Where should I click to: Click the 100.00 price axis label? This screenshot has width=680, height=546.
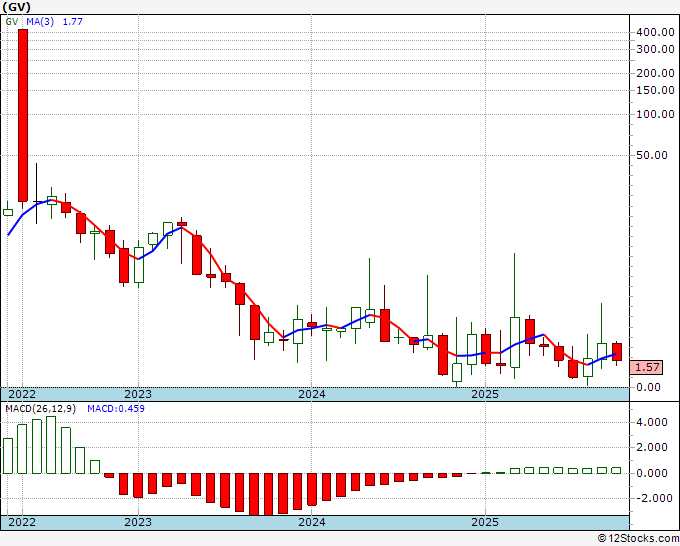pyautogui.click(x=653, y=114)
